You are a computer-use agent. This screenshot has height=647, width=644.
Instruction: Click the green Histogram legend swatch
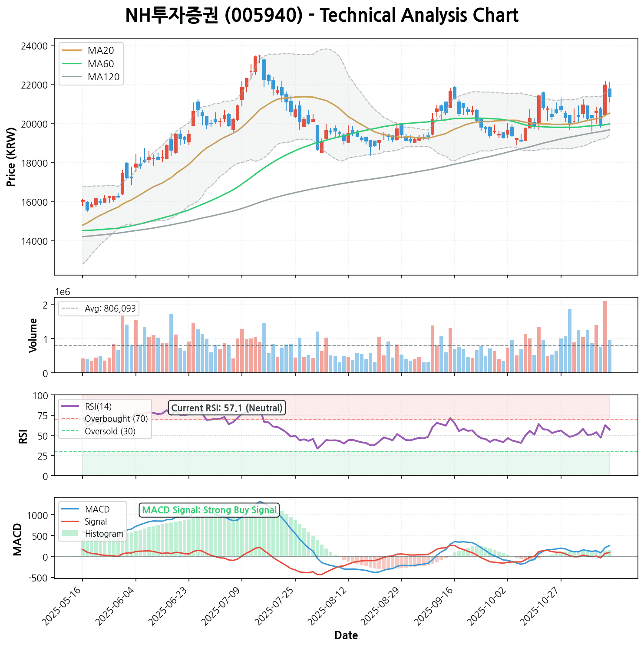point(70,534)
